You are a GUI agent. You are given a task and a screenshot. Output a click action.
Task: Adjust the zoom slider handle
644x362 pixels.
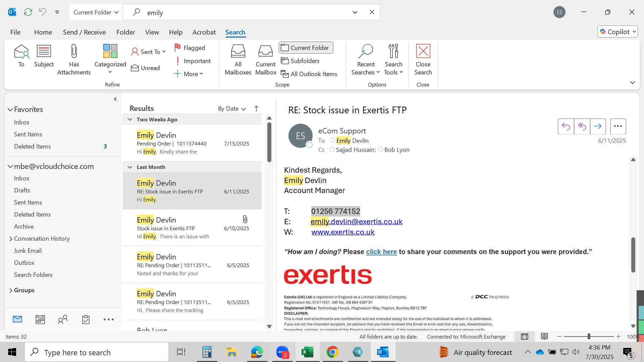(589, 336)
